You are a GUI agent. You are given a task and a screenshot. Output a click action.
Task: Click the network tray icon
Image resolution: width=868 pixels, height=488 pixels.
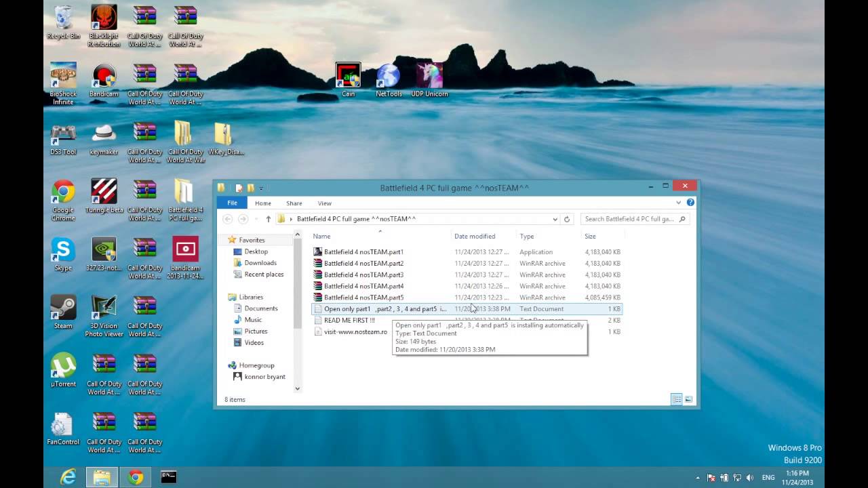[x=737, y=478]
